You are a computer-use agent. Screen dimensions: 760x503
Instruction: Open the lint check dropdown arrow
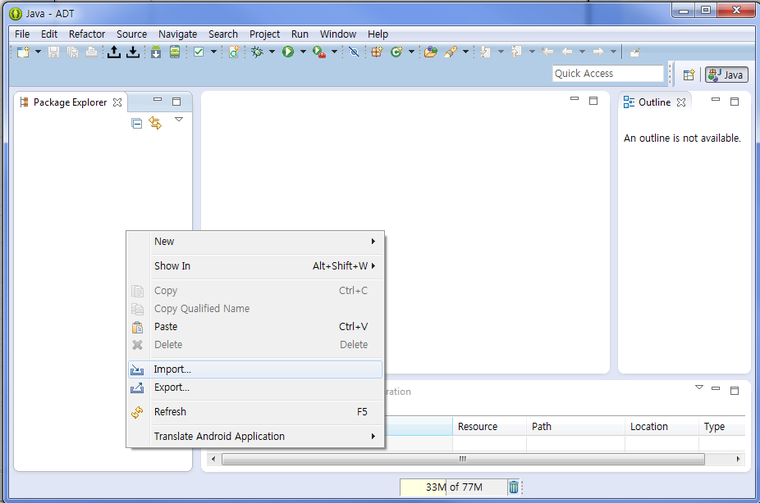213,51
